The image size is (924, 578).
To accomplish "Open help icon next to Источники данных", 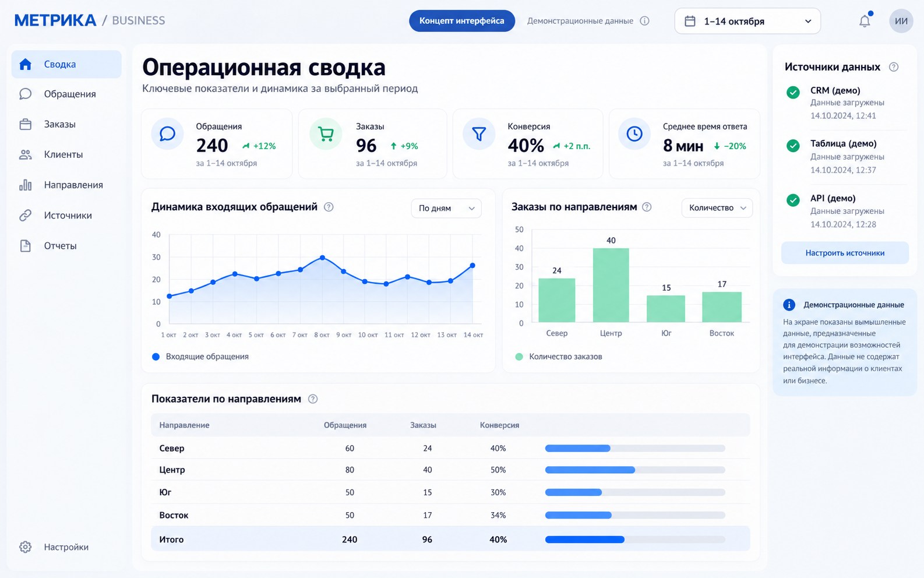I will [x=893, y=67].
